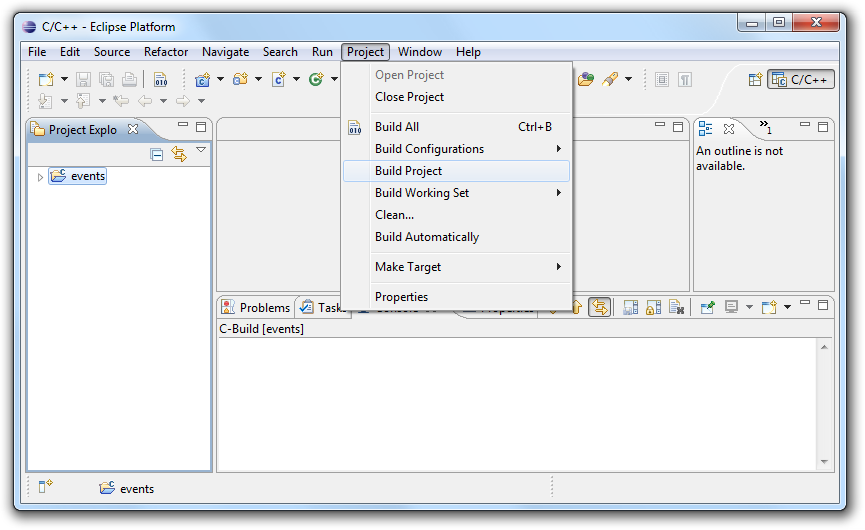865x530 pixels.
Task: Close the Outline view tab
Action: point(729,129)
